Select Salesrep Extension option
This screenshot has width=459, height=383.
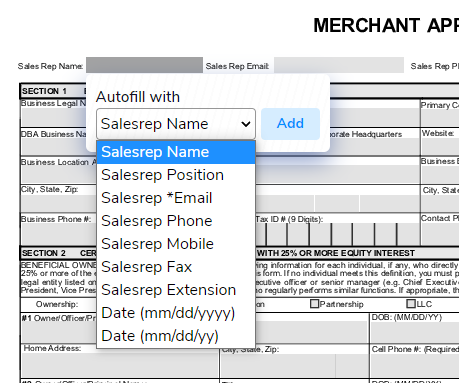point(176,290)
